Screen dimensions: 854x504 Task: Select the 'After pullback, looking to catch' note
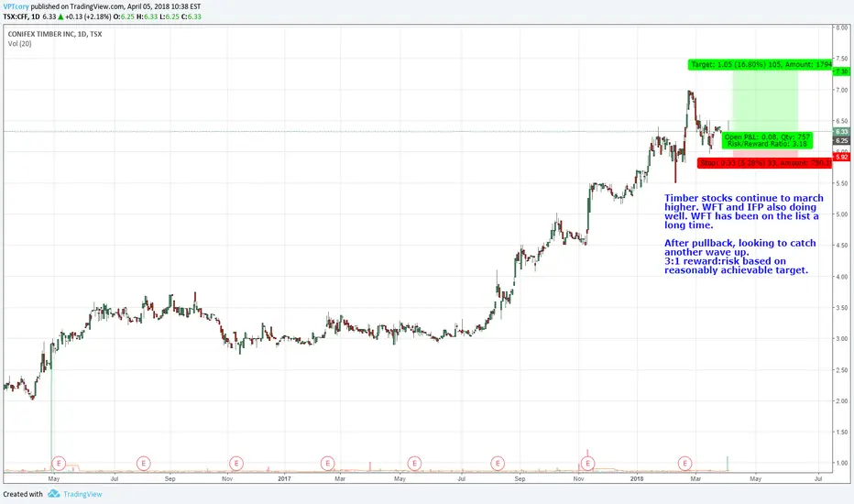click(x=740, y=256)
